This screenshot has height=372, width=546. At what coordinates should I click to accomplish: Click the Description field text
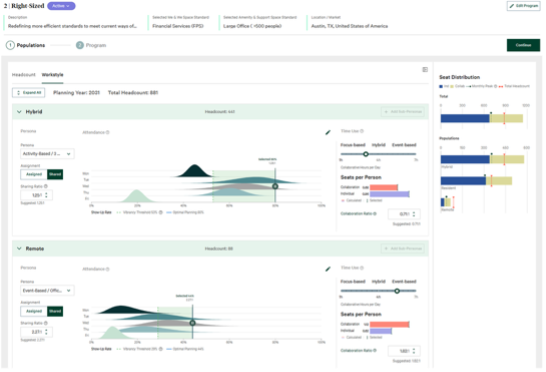pyautogui.click(x=72, y=26)
